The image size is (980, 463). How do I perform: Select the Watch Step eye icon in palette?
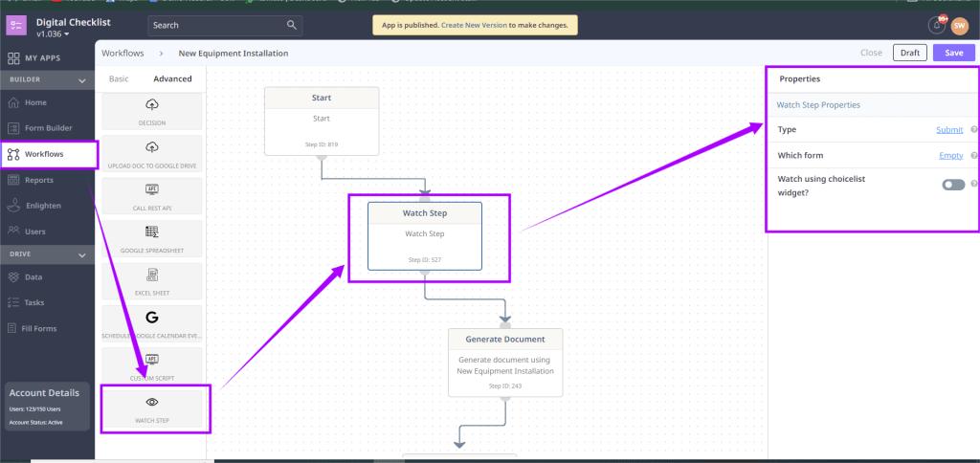(151, 402)
